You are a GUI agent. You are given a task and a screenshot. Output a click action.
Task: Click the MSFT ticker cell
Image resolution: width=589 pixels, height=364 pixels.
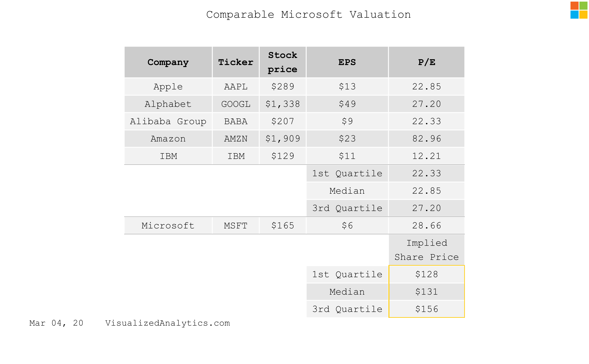[236, 226]
